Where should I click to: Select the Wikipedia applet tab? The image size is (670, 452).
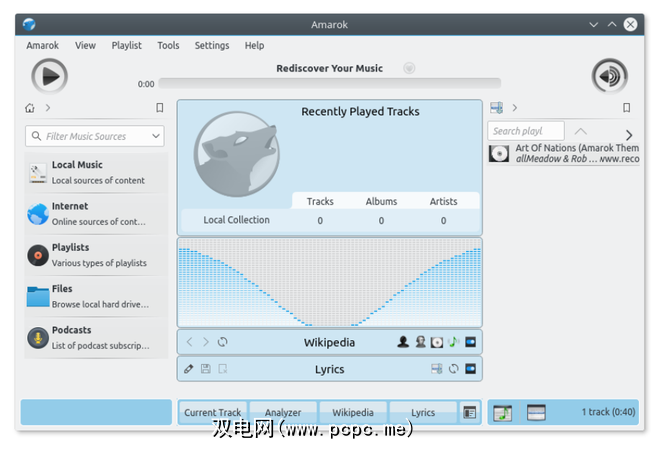353,413
